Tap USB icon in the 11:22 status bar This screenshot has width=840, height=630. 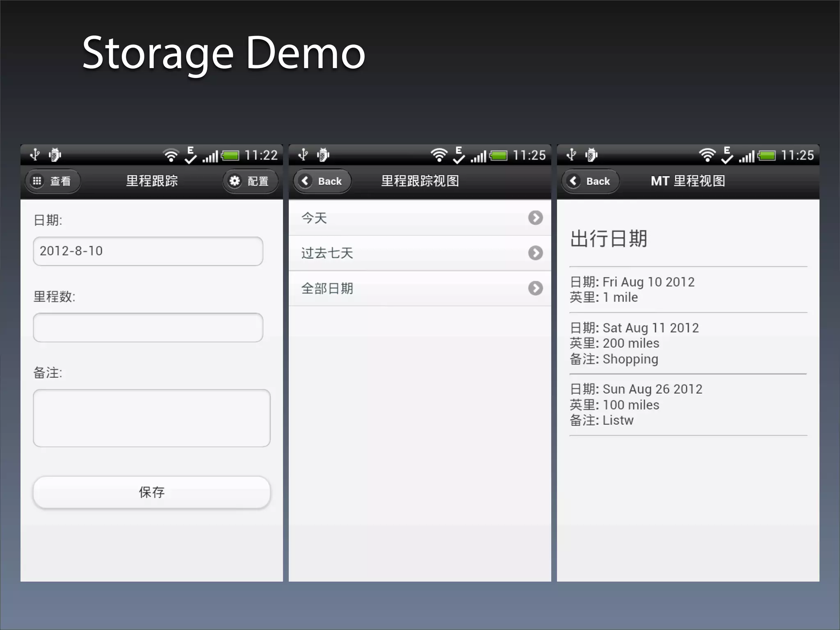[35, 155]
